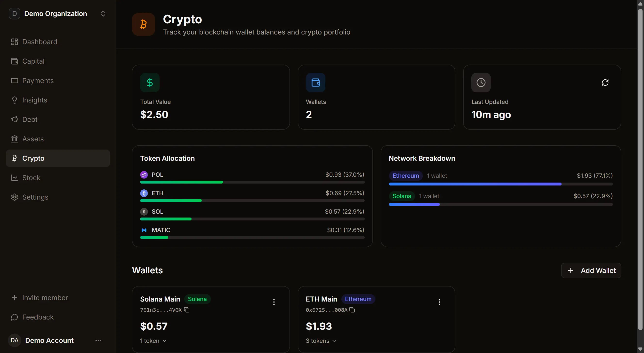Copy the Solana Main wallet address
The image size is (644, 353).
coord(187,310)
